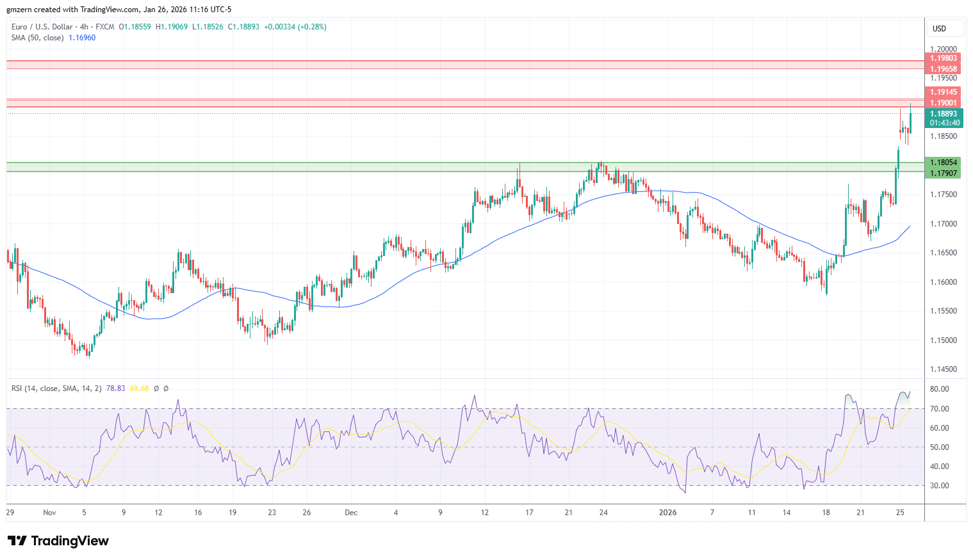Click the Dec label on time axis
973x560 pixels.
(x=351, y=513)
